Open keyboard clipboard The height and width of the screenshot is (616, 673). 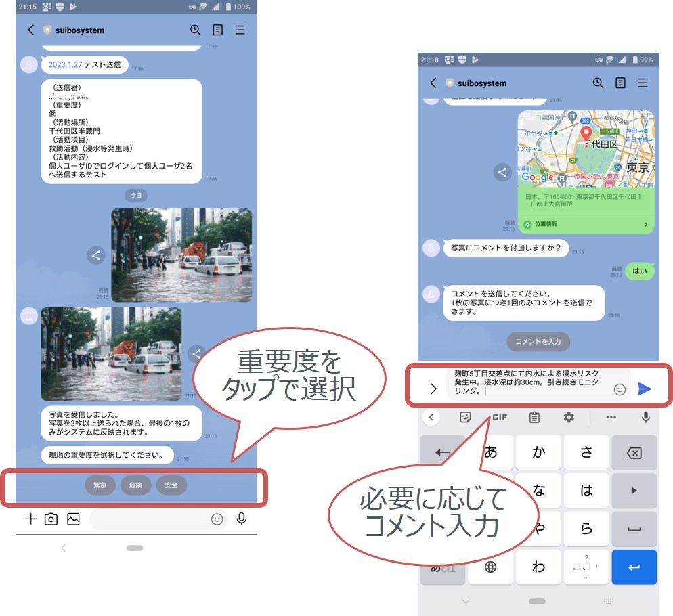click(534, 417)
